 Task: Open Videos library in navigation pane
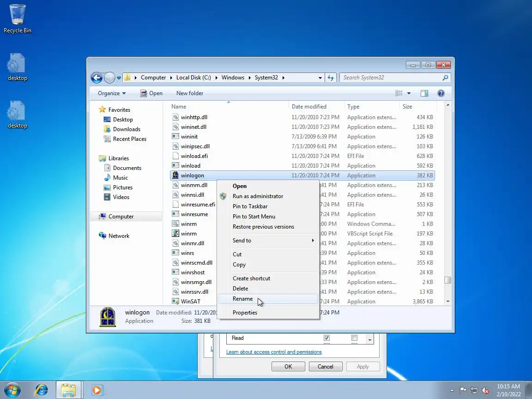(121, 197)
